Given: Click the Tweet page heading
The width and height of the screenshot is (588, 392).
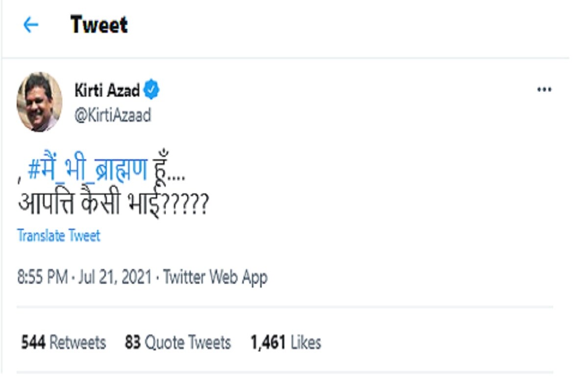Looking at the screenshot, I should (x=99, y=25).
